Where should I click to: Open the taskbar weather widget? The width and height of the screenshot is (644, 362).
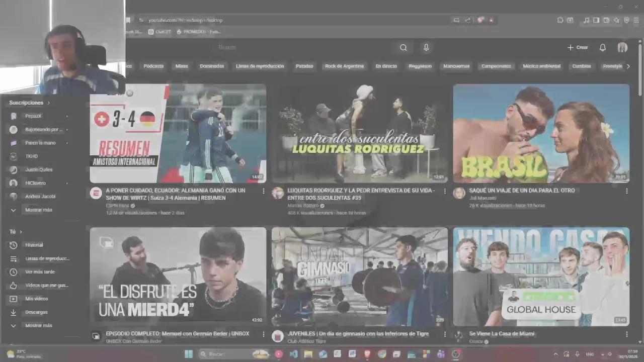click(23, 354)
